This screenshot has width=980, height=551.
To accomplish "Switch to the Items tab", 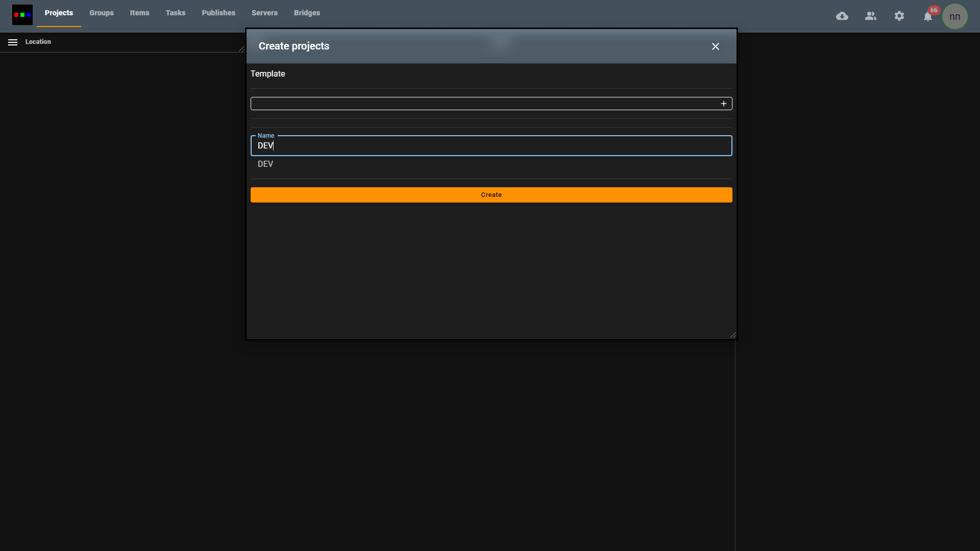I will tap(139, 13).
